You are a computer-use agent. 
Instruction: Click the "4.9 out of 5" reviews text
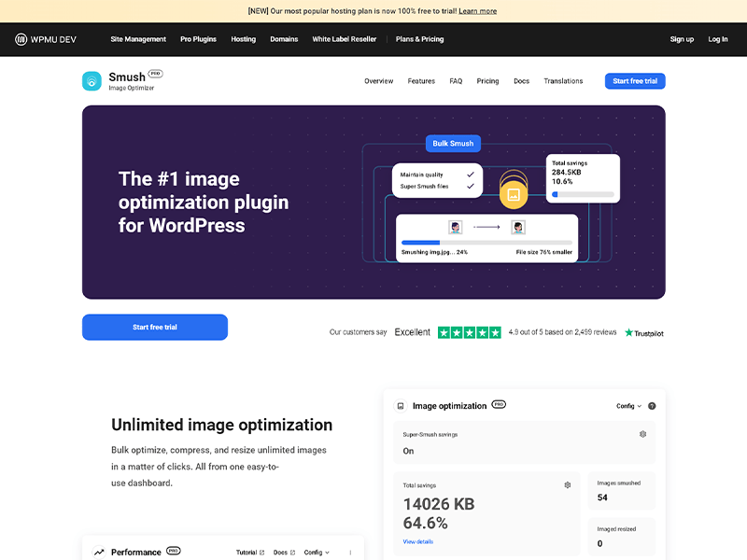tap(562, 332)
